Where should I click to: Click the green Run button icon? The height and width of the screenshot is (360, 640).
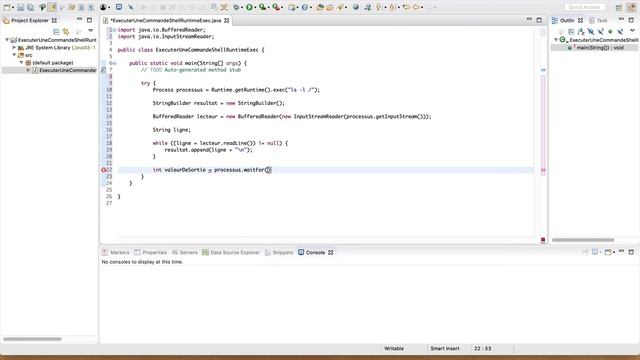pyautogui.click(x=249, y=7)
